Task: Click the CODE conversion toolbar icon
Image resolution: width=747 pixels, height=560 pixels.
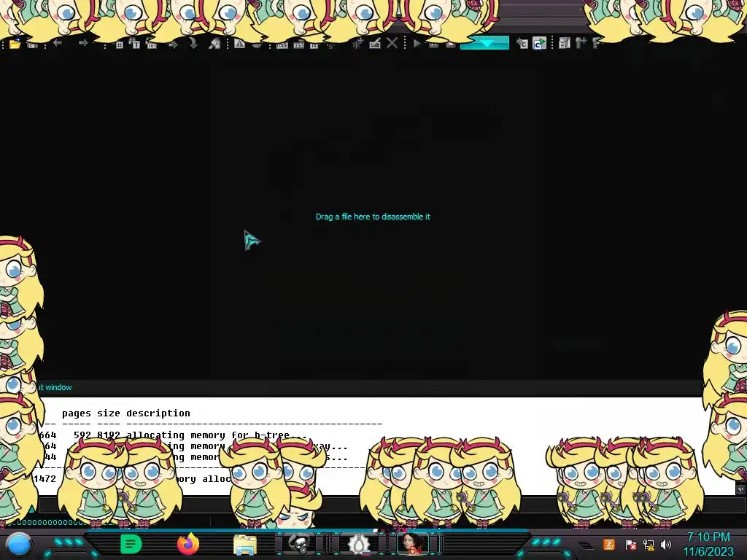Action: (282, 45)
